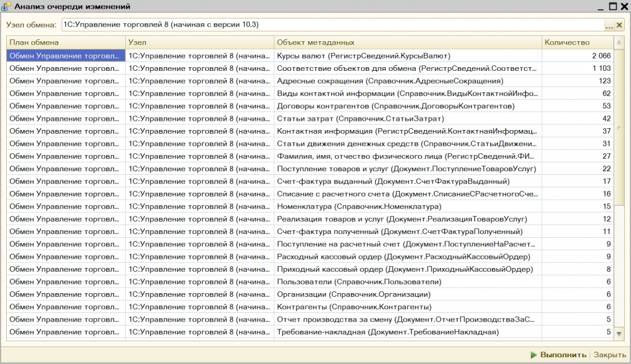The image size is (631, 364).
Task: Select Статьи движения денежных средств row
Action: pyautogui.click(x=310, y=144)
